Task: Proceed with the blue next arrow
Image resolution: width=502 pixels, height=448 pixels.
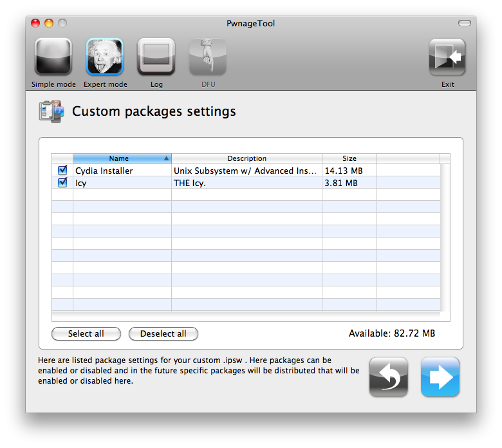Action: pos(440,377)
